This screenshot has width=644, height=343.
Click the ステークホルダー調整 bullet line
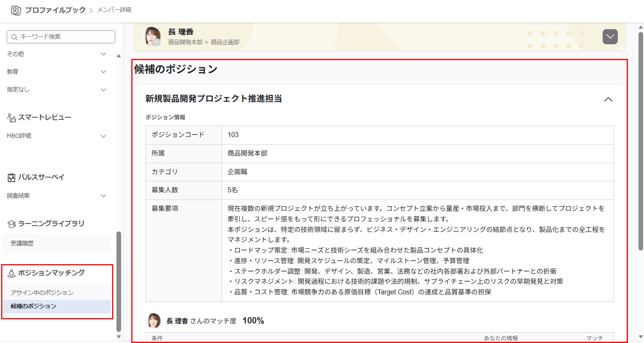point(392,271)
